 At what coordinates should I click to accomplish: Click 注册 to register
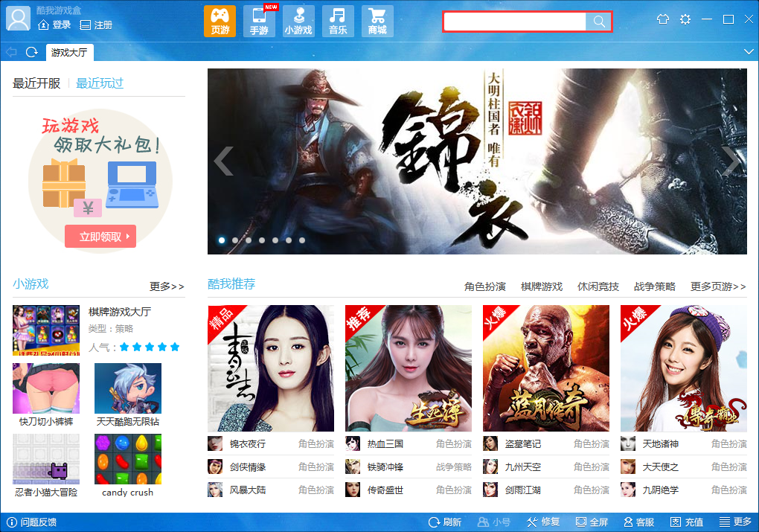[96, 25]
